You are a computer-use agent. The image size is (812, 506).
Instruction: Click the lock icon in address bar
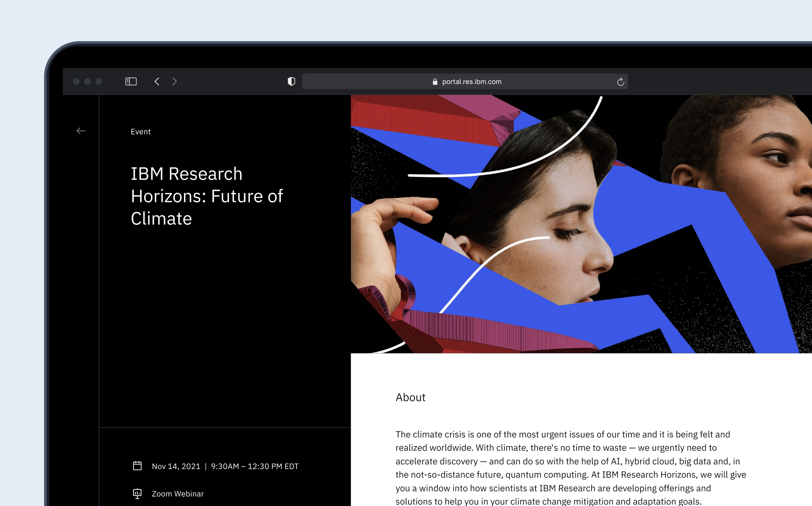pyautogui.click(x=435, y=82)
